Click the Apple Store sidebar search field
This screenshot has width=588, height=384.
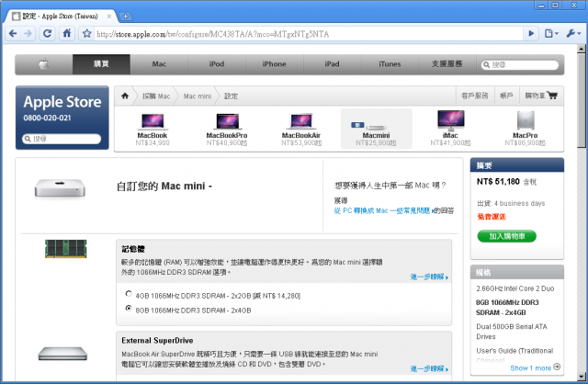[62, 139]
